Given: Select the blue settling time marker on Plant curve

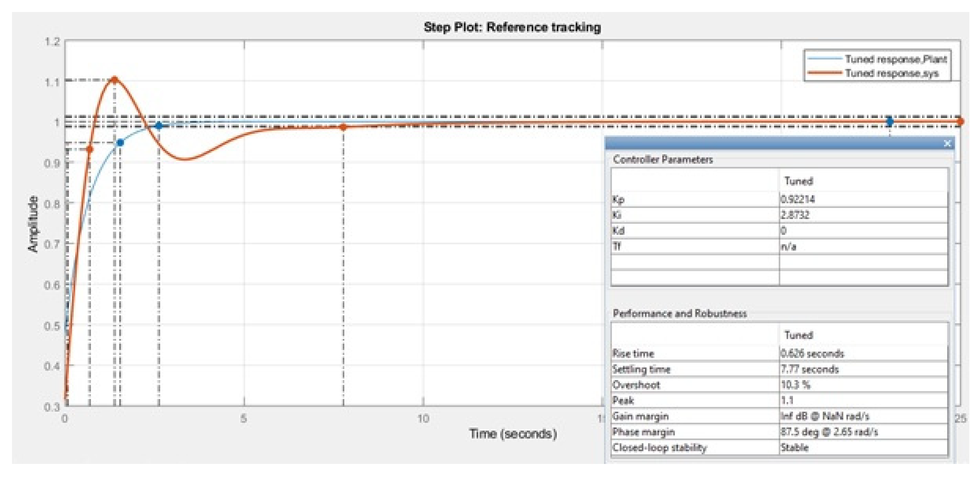Looking at the screenshot, I should pyautogui.click(x=159, y=126).
